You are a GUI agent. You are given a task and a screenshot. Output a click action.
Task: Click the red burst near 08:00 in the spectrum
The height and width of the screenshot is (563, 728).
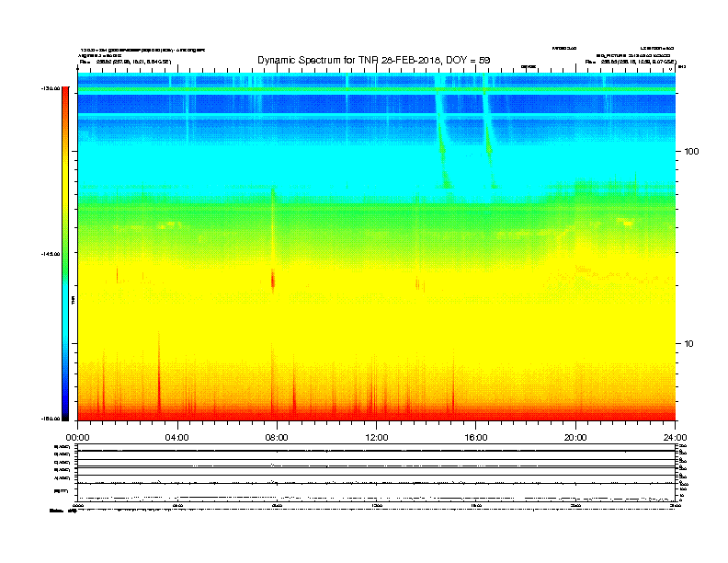273,281
